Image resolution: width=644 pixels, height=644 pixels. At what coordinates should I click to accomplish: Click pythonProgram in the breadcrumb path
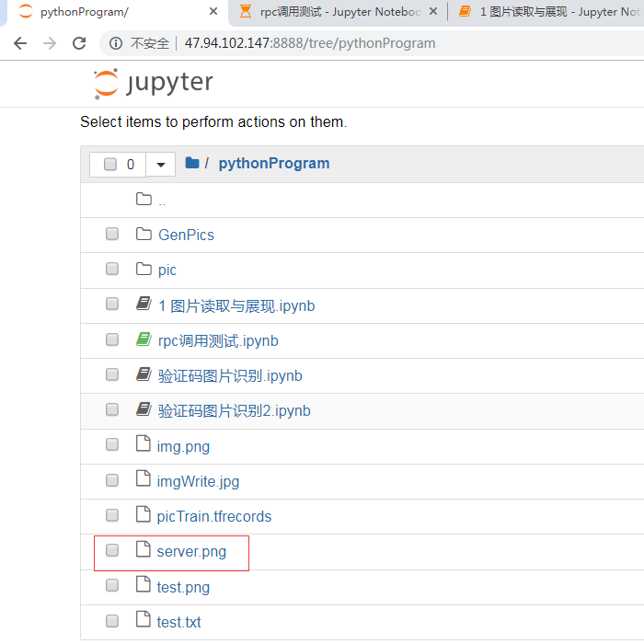tap(274, 164)
